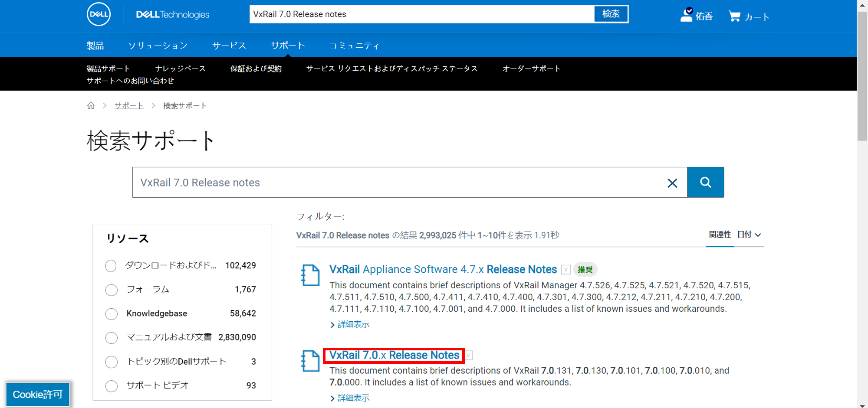This screenshot has height=408, width=868.
Task: Select the サポート ビデオ resource filter
Action: (x=111, y=386)
